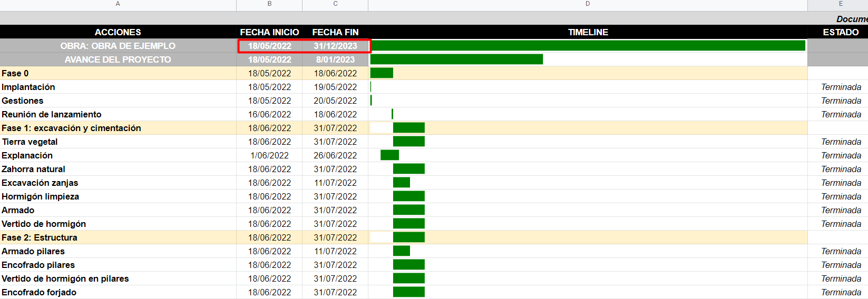Select Fase 1: excavación y cimentación cell

coord(118,128)
